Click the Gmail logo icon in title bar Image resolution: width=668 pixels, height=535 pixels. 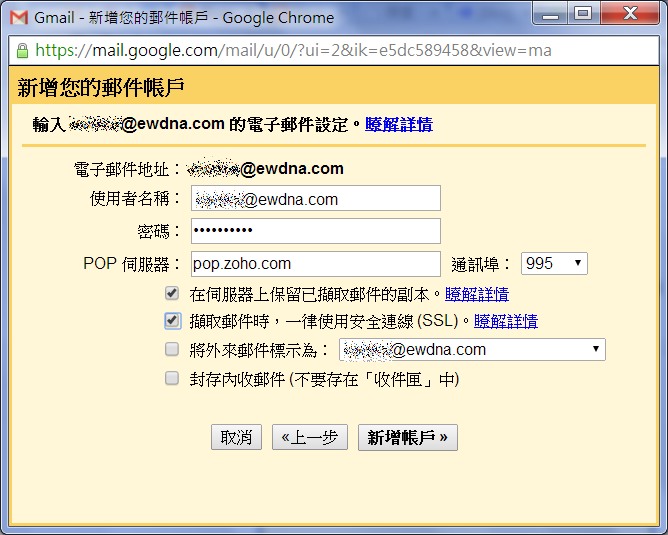pyautogui.click(x=19, y=17)
